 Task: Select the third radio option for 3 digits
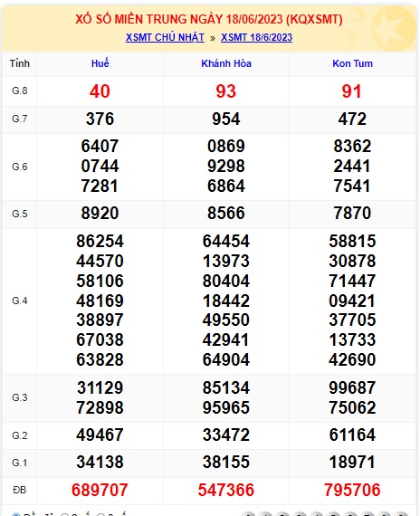100,515
